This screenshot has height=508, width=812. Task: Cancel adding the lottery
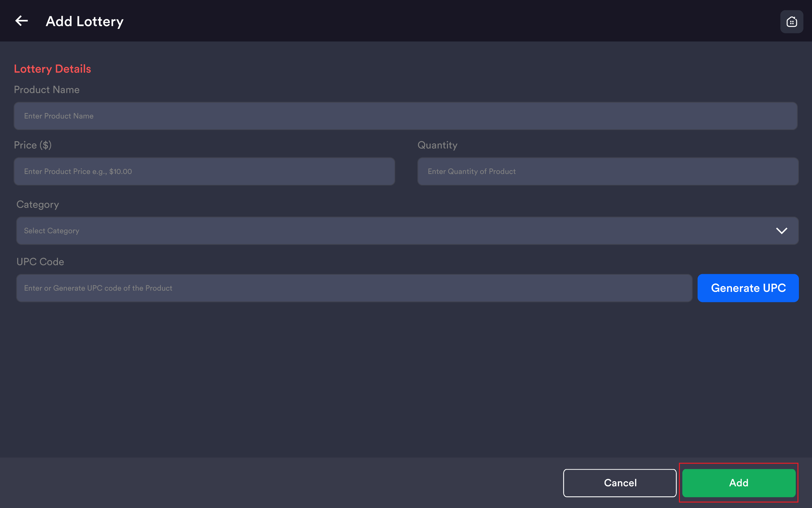point(620,483)
